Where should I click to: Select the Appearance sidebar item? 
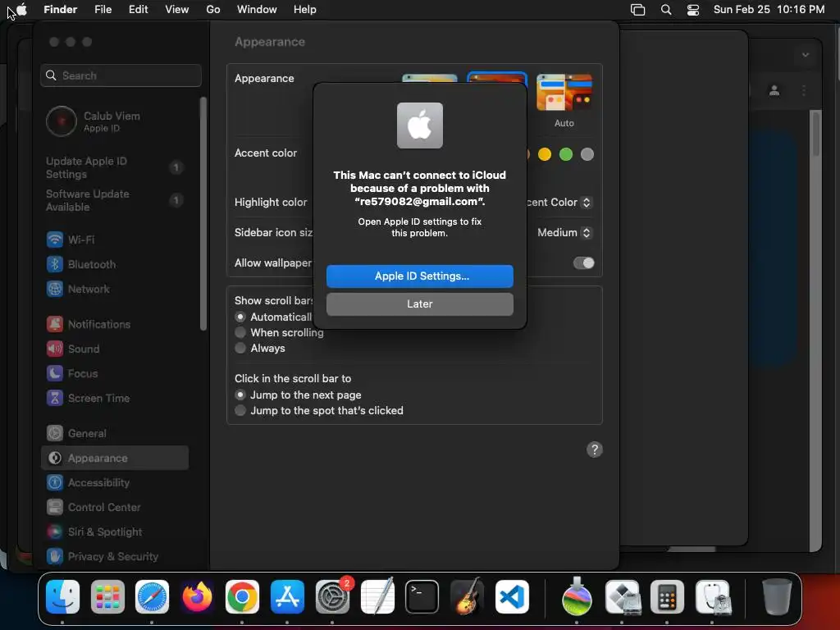(x=115, y=458)
